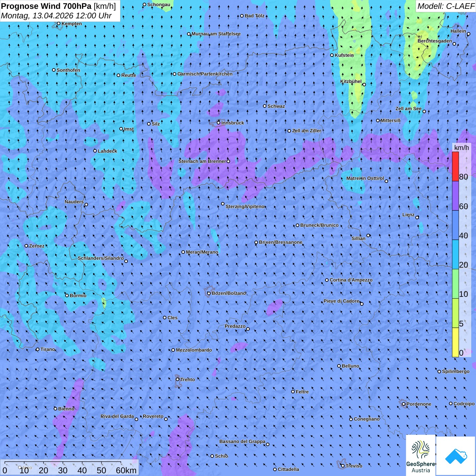This screenshot has height=476, width=476.
Task: Click the Treviso city label
Action: tap(354, 466)
